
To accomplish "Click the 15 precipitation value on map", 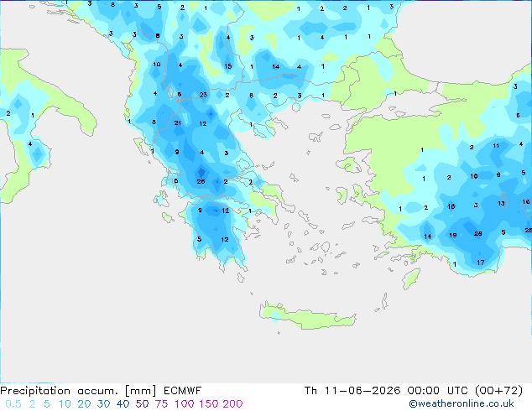I will point(228,66).
